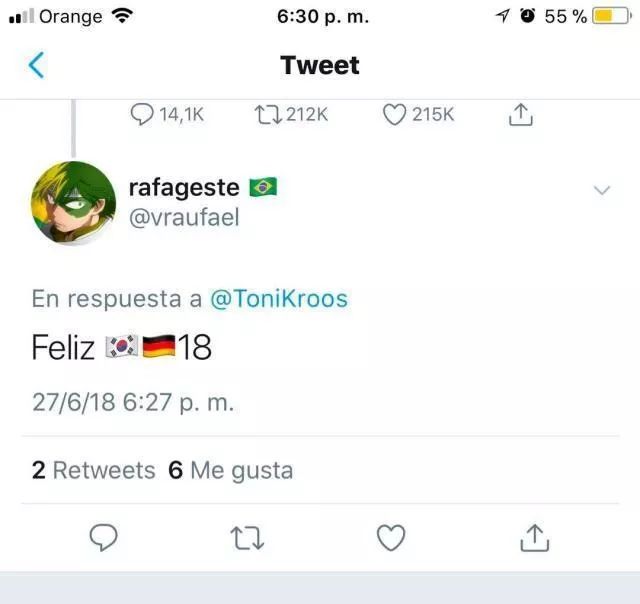Tap the Wi-Fi icon in status bar
Screen dimensions: 640x604
pos(122,16)
